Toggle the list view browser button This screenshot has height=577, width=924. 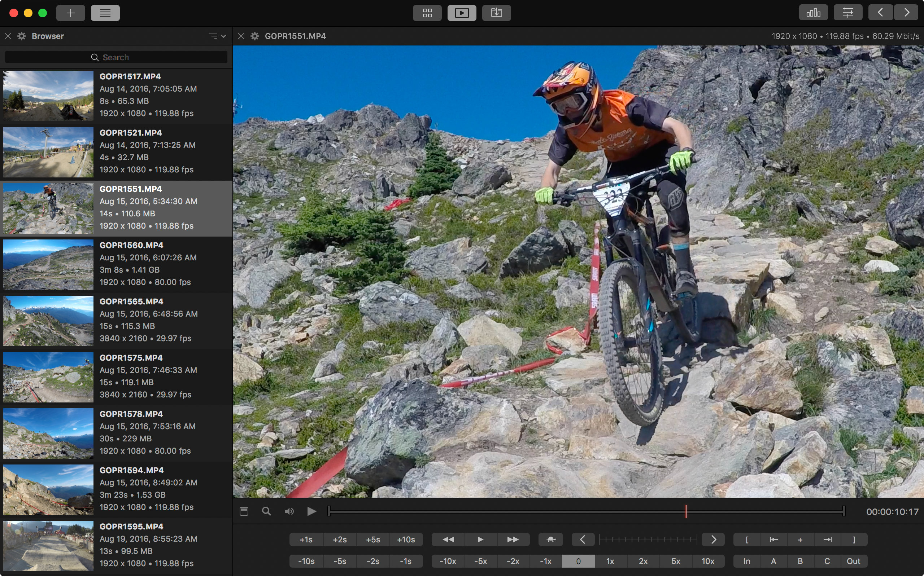coord(105,13)
